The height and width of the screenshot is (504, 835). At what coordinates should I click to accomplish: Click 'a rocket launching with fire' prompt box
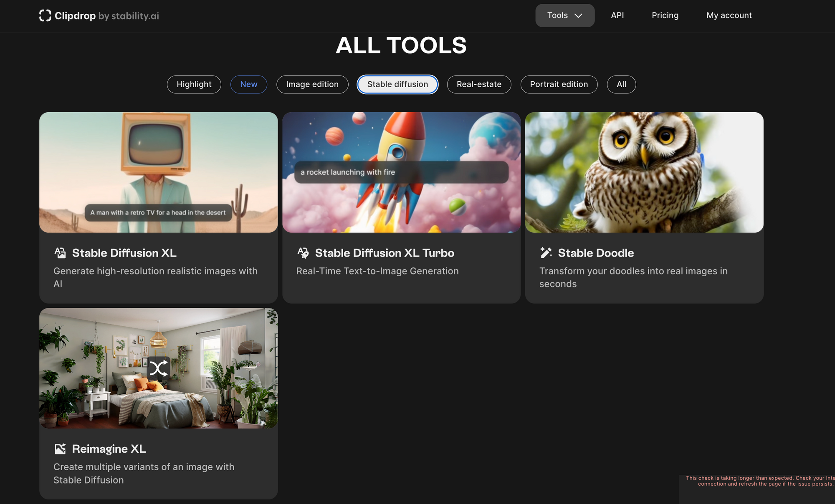coord(401,172)
